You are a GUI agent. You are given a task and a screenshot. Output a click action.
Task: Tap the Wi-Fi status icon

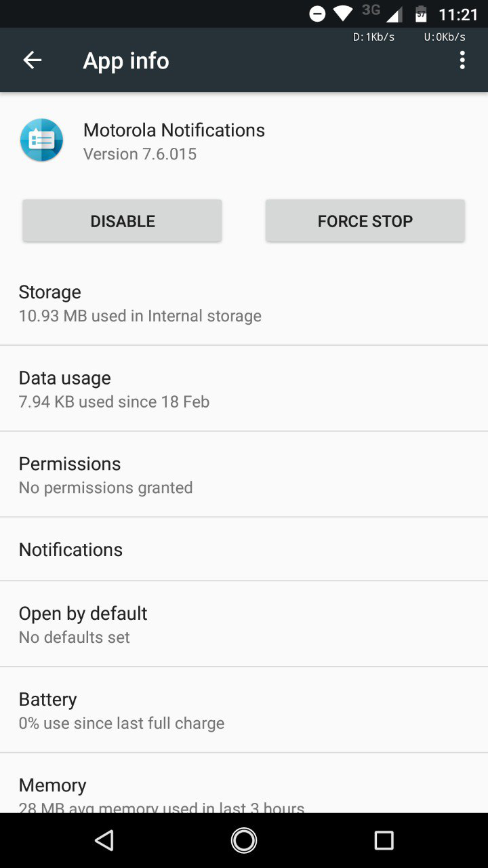[343, 14]
